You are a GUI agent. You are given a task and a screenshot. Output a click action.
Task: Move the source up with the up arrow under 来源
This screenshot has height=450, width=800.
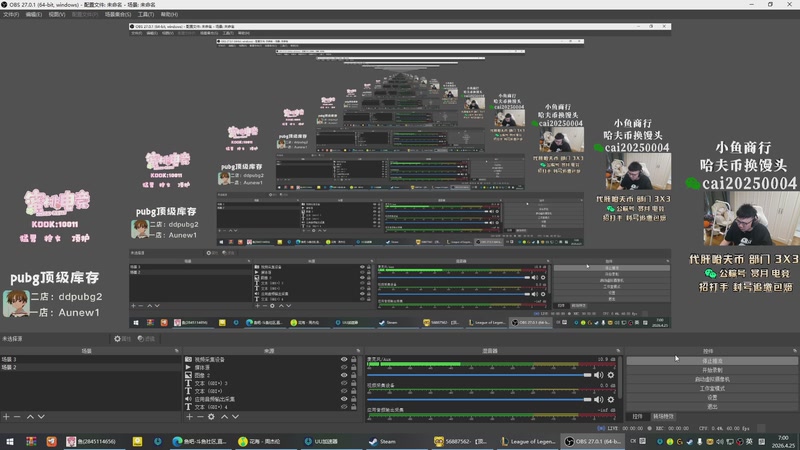tap(224, 417)
